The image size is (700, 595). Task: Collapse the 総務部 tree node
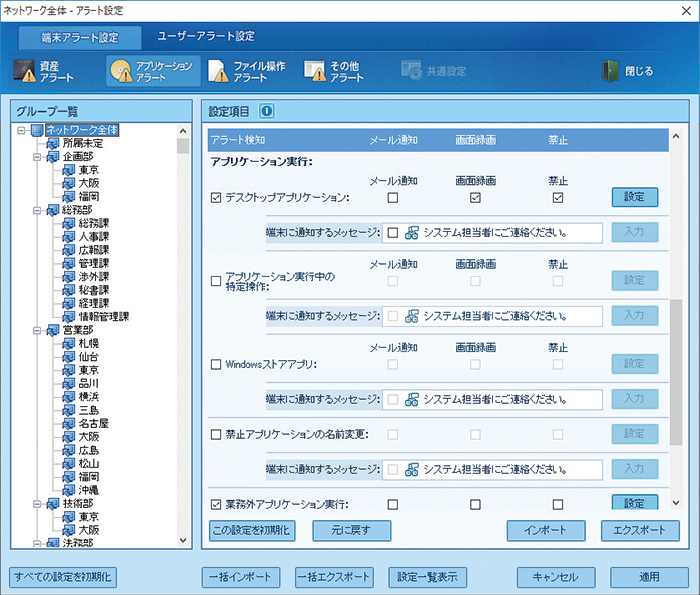tap(37, 210)
